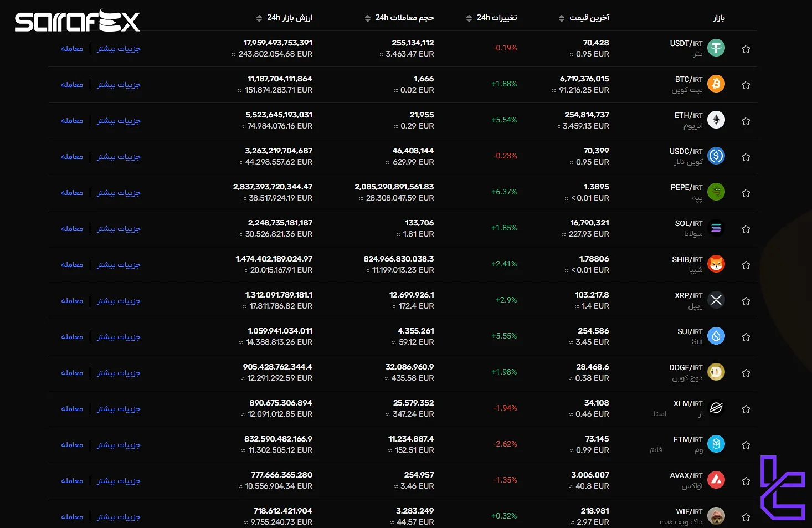Click the Bitcoin BTC coin icon

(x=716, y=84)
